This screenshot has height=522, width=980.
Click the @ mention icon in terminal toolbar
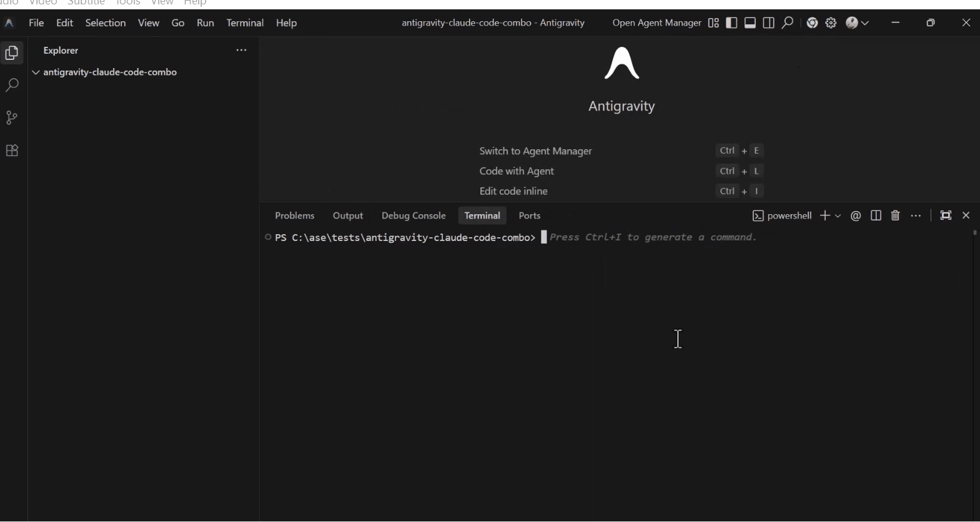pos(856,215)
